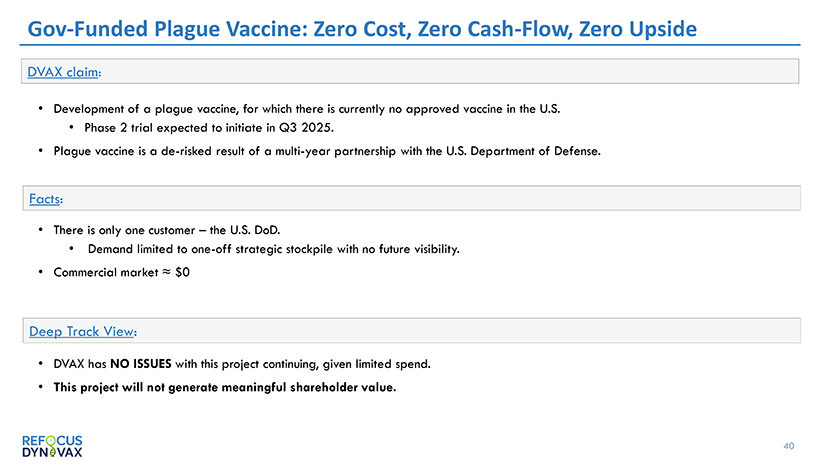Viewport: 820px width, 461px height.
Task: Click the "There is only one customer" bullet
Action: pyautogui.click(x=146, y=229)
